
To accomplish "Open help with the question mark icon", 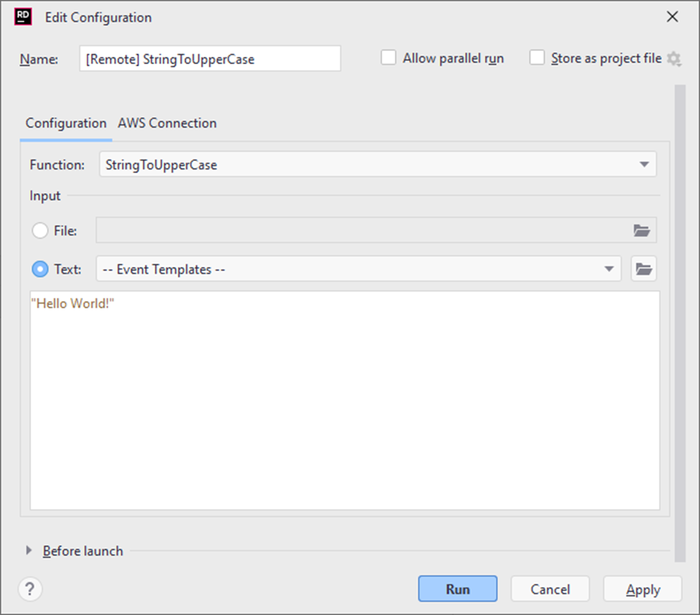I will 30,589.
